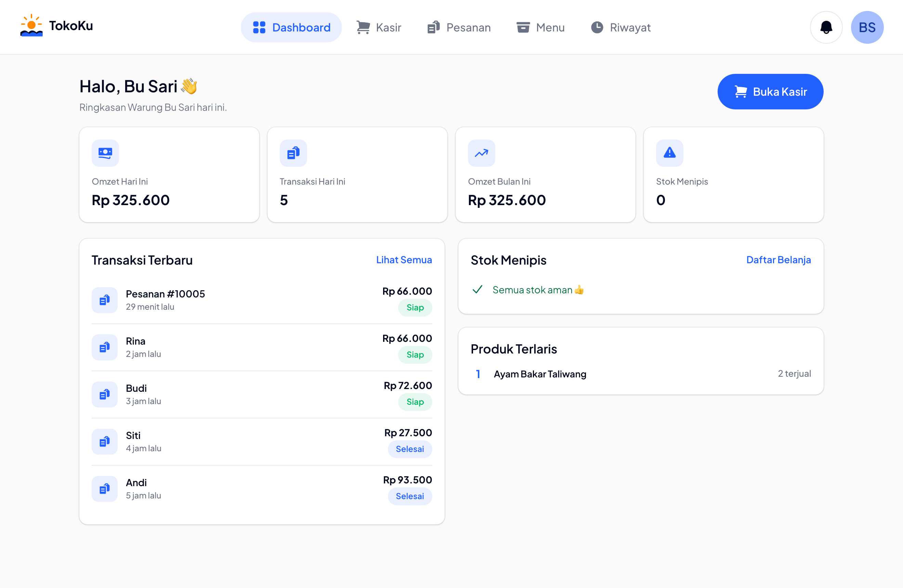Click the Rp 72.600 amount for Budi

coord(408,386)
